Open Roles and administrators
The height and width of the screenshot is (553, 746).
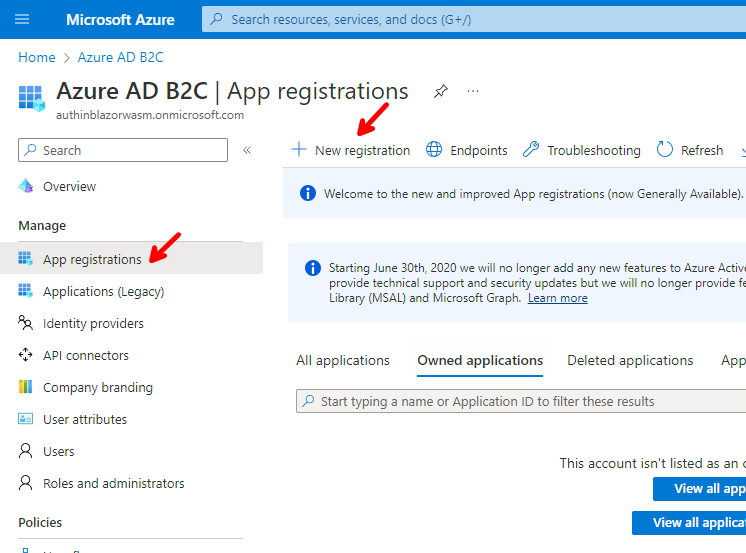114,484
